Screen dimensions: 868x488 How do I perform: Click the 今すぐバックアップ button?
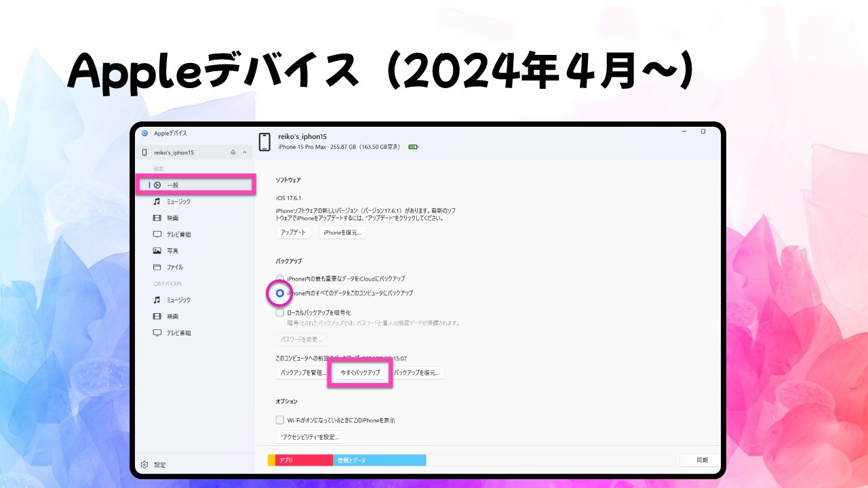click(360, 373)
